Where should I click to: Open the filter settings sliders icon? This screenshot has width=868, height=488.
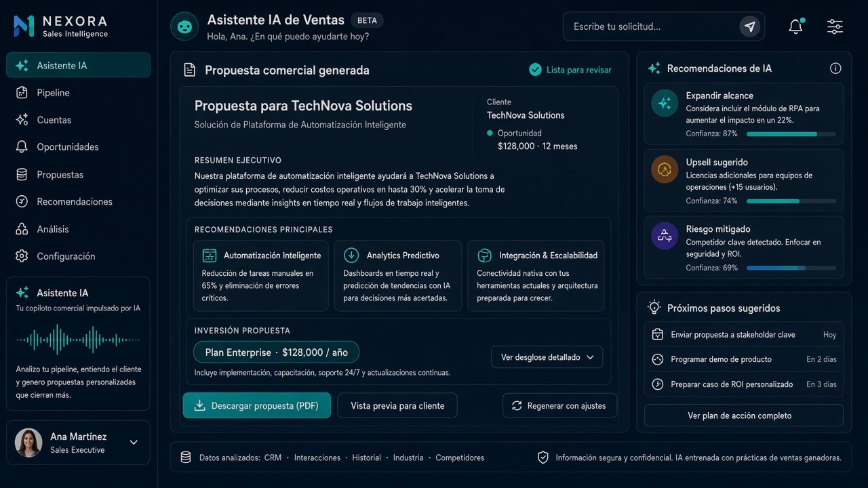click(x=835, y=26)
